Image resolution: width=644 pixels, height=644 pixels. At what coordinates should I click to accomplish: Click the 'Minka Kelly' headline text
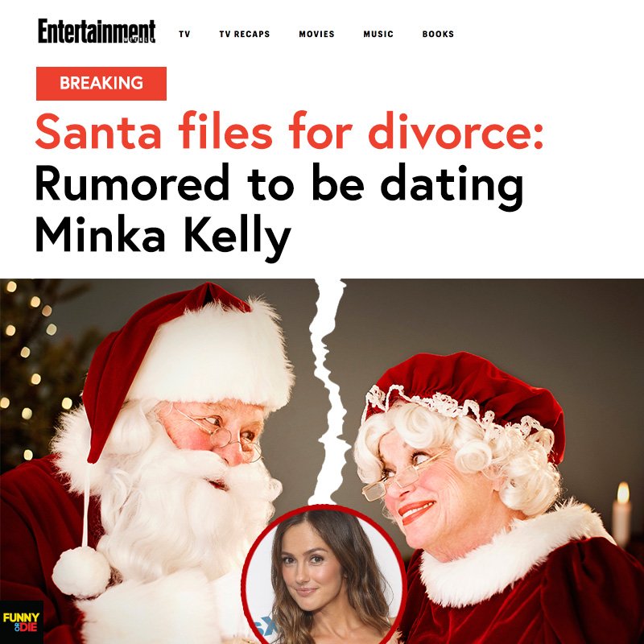(163, 238)
